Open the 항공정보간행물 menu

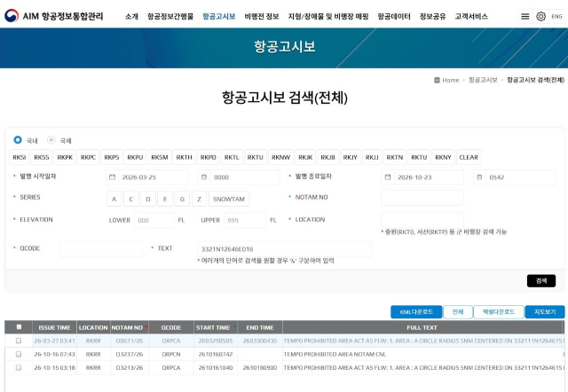click(170, 16)
